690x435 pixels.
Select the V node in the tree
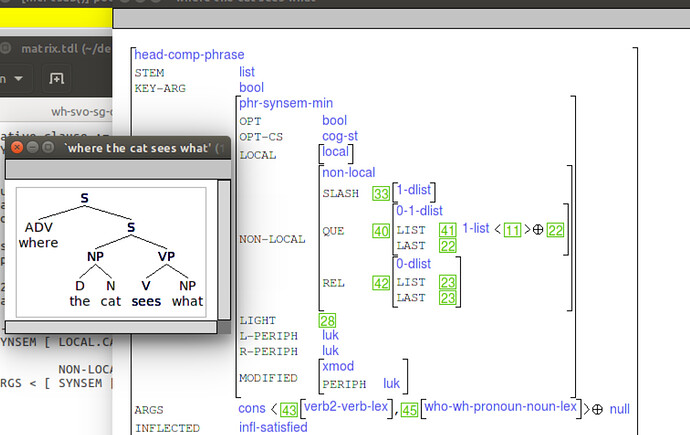pos(146,286)
